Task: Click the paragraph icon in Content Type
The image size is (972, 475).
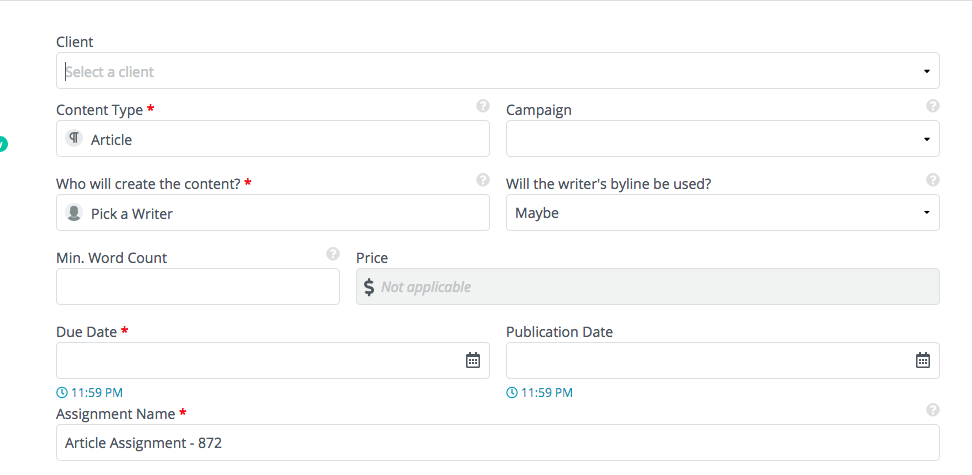Action: coord(74,139)
